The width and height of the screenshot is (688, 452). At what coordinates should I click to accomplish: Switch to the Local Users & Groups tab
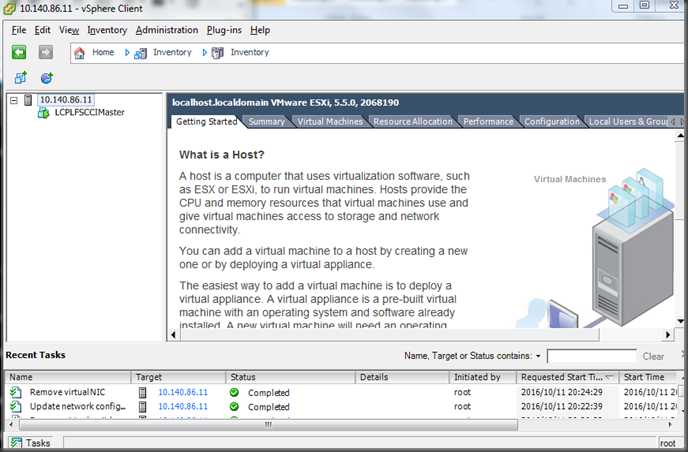coord(628,122)
